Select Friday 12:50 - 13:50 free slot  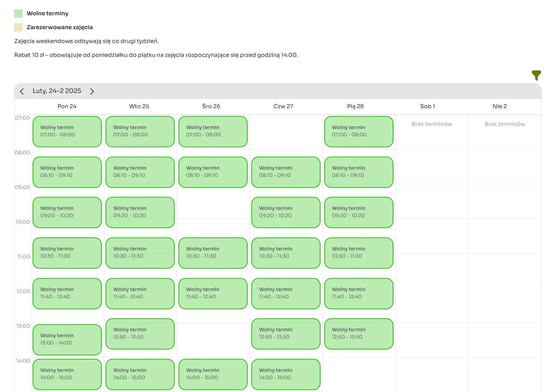[x=359, y=334]
